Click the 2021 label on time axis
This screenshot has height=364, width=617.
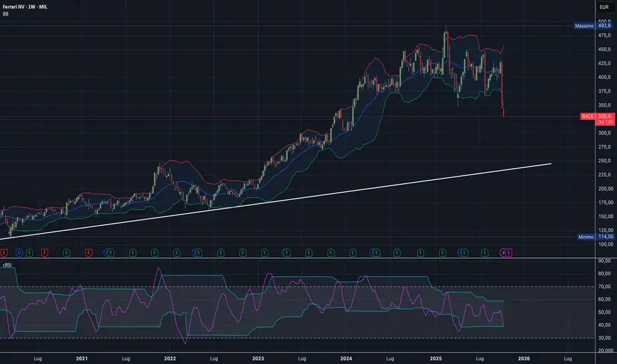point(81,358)
